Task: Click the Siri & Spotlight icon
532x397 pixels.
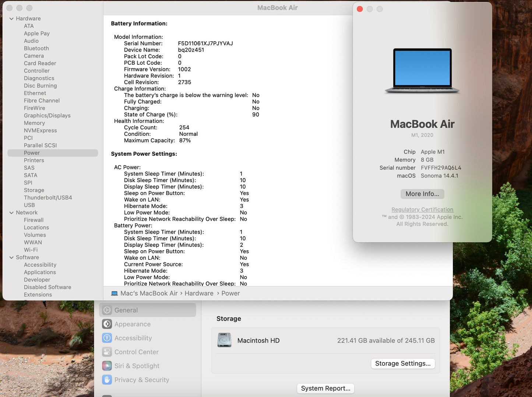Action: 107,366
